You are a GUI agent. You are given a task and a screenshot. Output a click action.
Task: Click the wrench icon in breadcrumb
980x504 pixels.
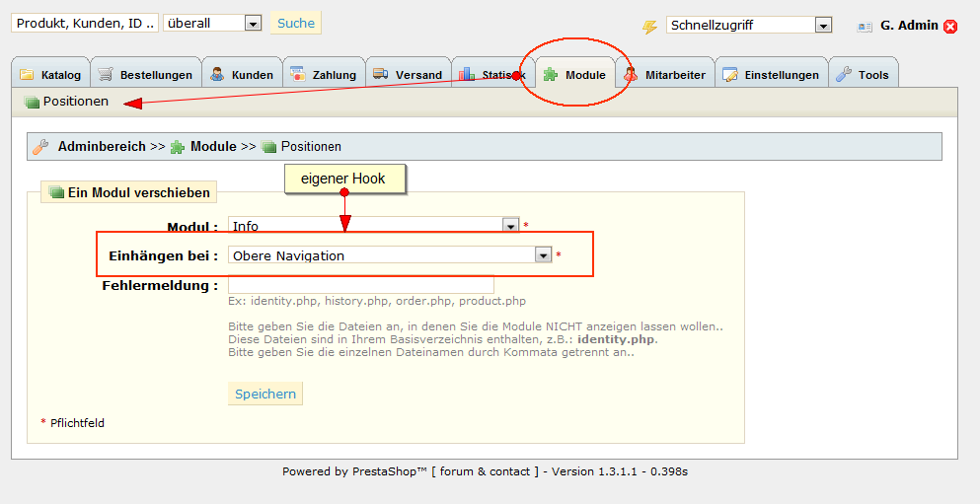tap(40, 147)
